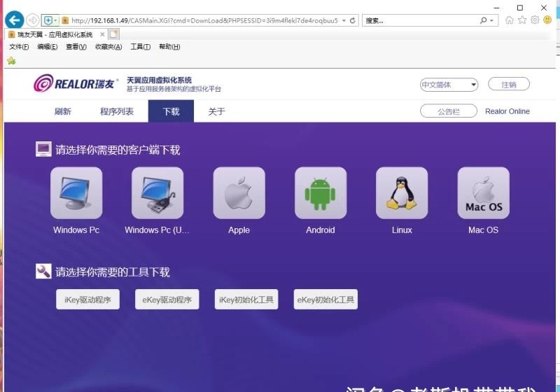Open browser favorites star icon
This screenshot has height=392, width=560.
pyautogui.click(x=522, y=20)
